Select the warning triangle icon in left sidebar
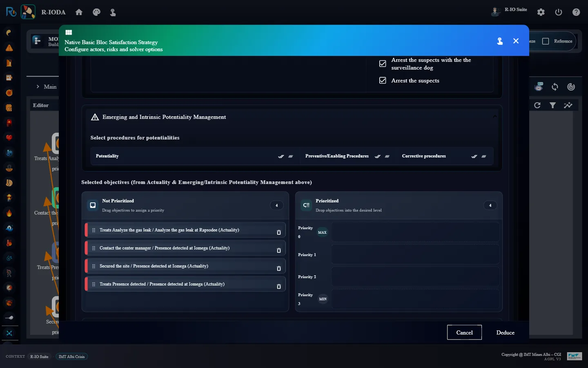Image resolution: width=588 pixels, height=368 pixels. 9,48
